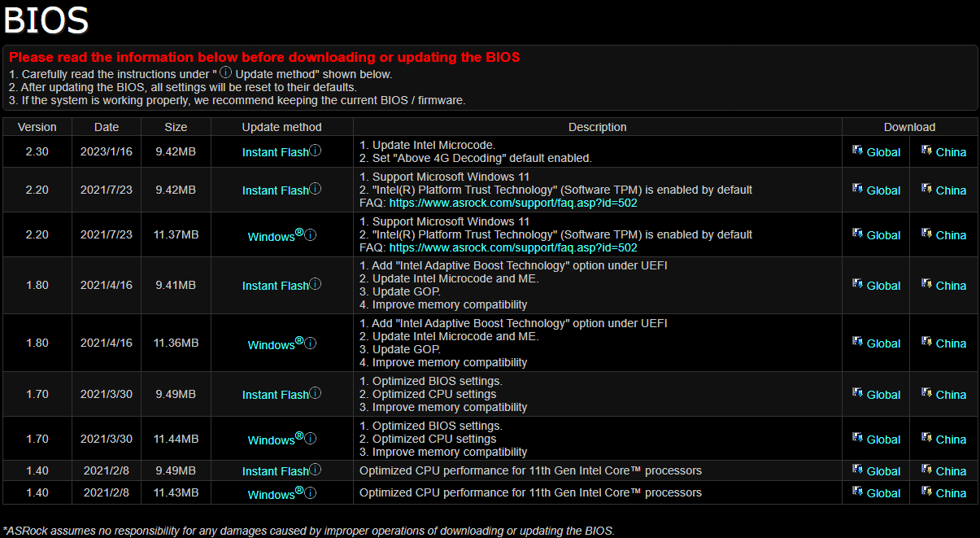Download 1.70 Instant Flash via Global text link
This screenshot has width=980, height=538.
[x=883, y=395]
